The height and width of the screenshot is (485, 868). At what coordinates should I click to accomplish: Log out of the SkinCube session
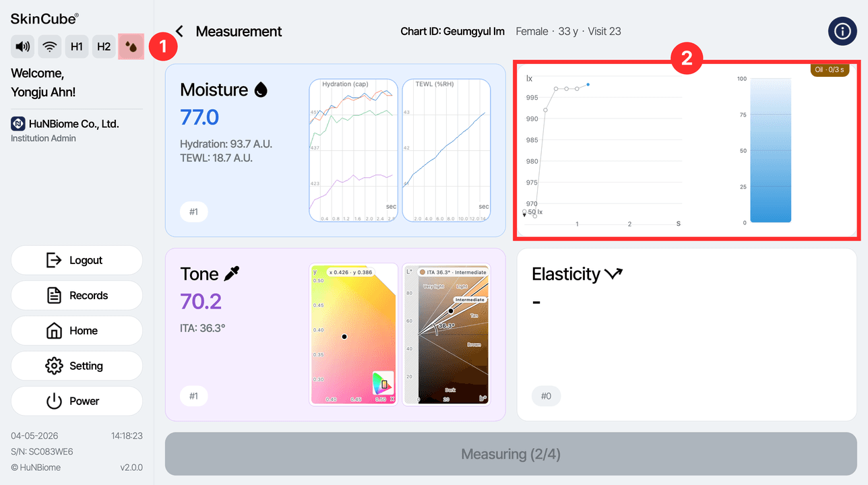tap(77, 260)
